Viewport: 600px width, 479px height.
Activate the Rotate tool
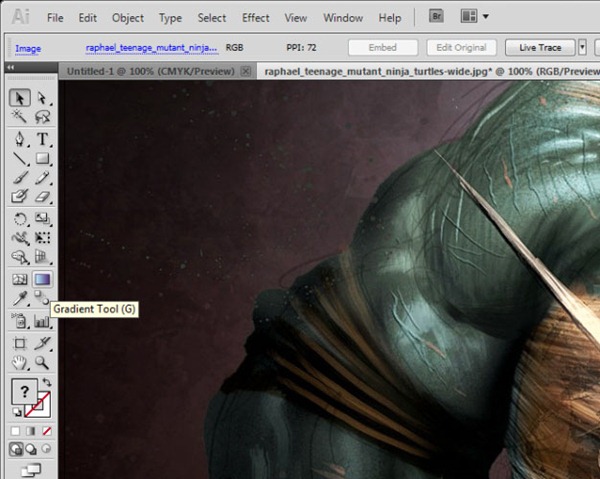(x=20, y=219)
